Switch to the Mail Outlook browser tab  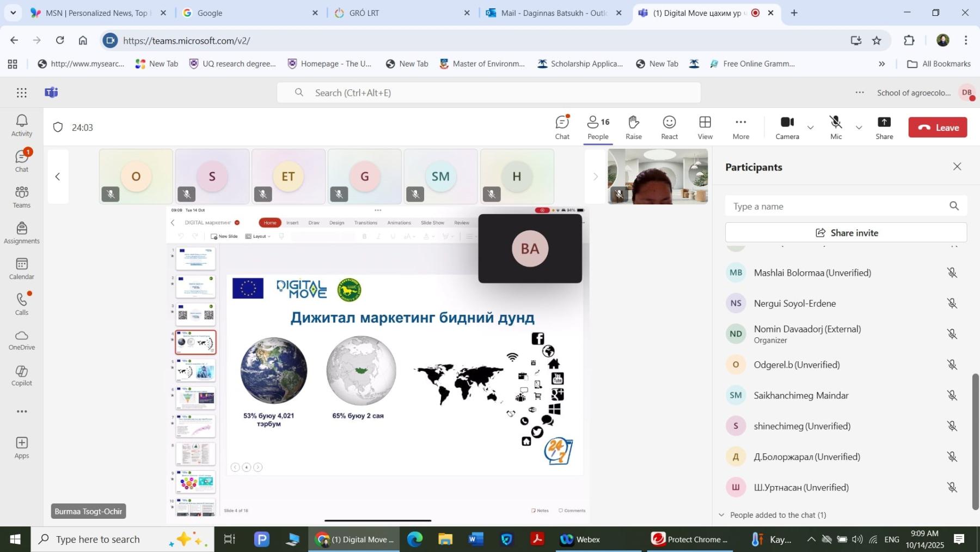pos(553,13)
